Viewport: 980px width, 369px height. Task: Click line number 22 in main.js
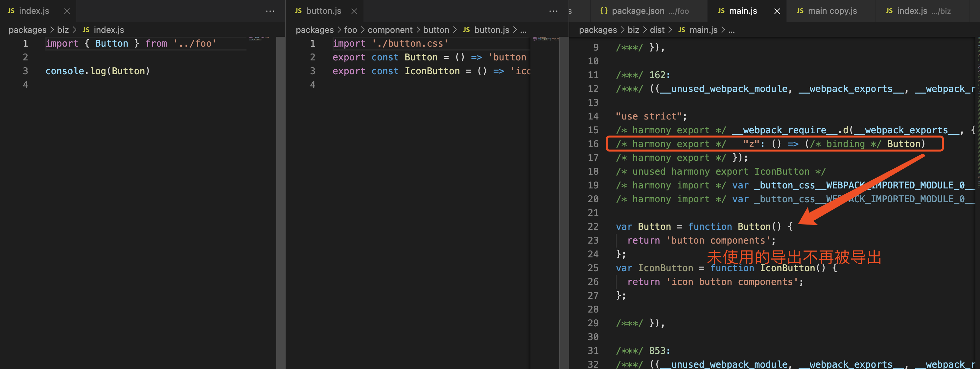(x=593, y=227)
